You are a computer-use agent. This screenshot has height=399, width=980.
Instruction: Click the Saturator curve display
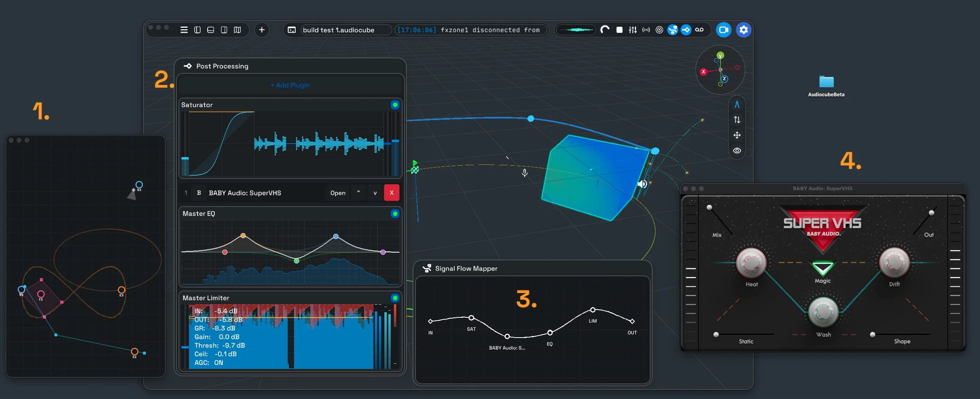222,143
